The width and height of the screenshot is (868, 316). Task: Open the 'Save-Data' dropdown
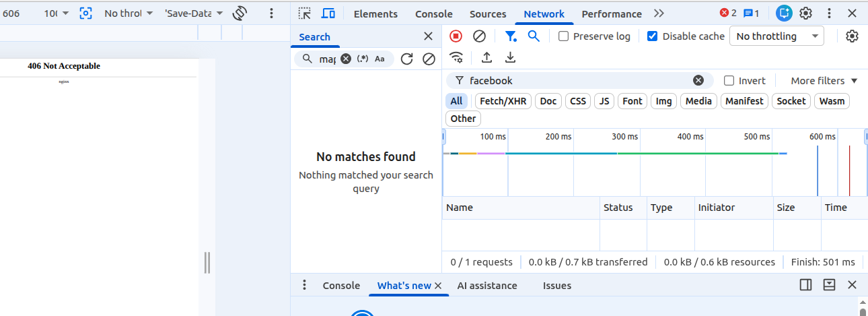point(192,13)
